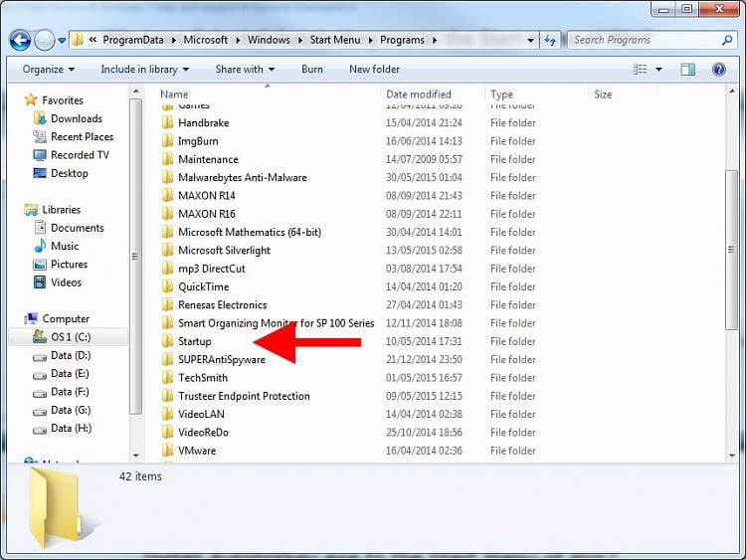Image resolution: width=746 pixels, height=560 pixels.
Task: Select the ImgBurn folder icon
Action: (x=167, y=141)
